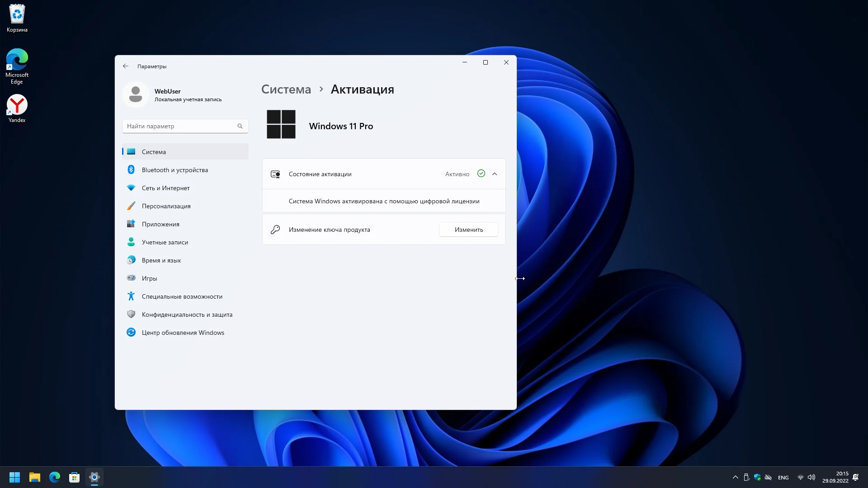Click Система breadcrumb link
The width and height of the screenshot is (868, 488).
tap(286, 89)
